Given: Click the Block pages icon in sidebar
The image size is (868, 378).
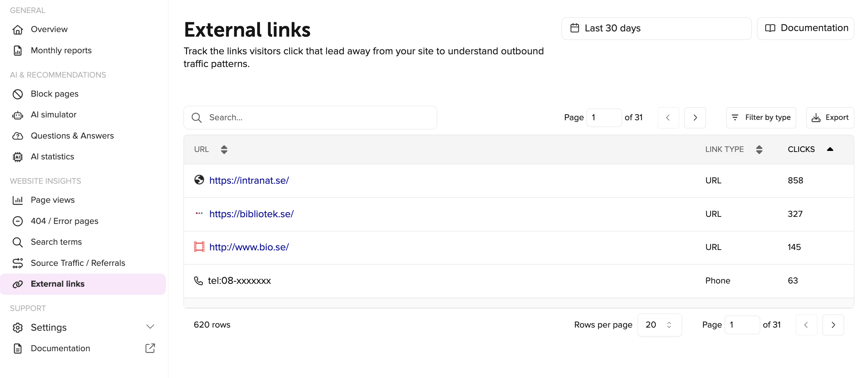Looking at the screenshot, I should (x=18, y=94).
